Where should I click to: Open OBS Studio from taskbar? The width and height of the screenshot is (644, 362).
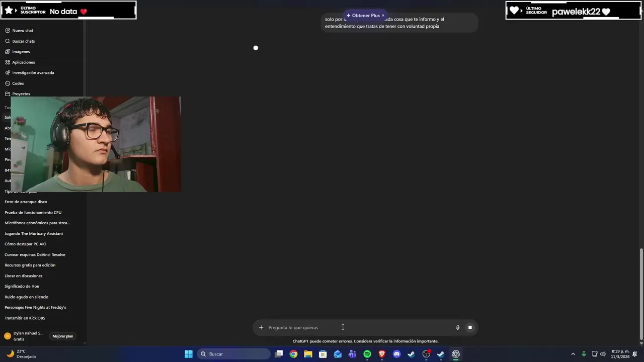[x=426, y=354]
